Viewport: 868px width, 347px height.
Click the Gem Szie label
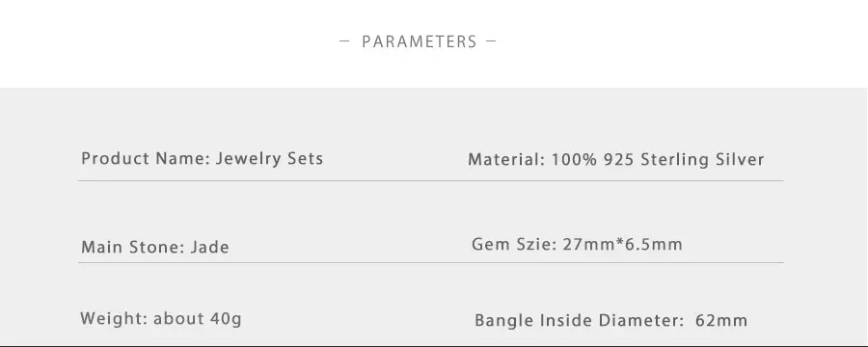[x=514, y=244]
